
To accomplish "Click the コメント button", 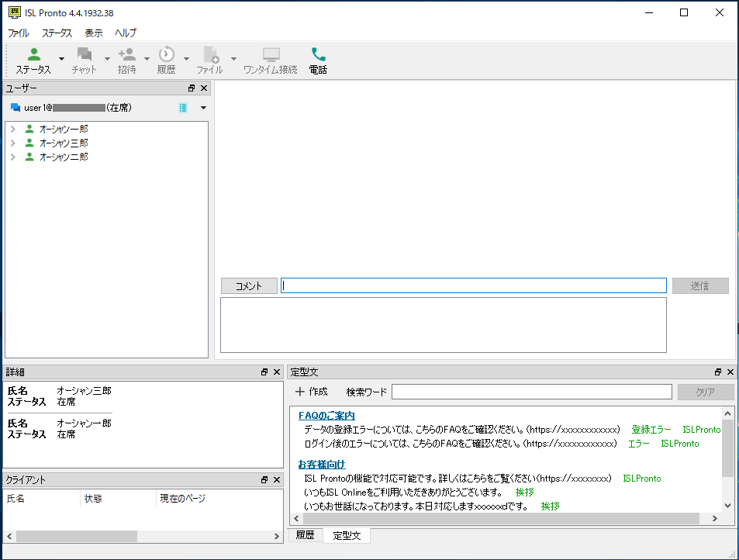I will (x=249, y=286).
